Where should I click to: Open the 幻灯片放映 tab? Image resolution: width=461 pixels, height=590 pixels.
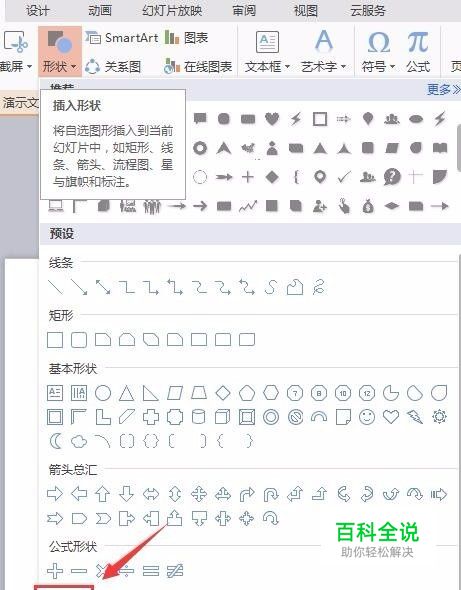(172, 10)
